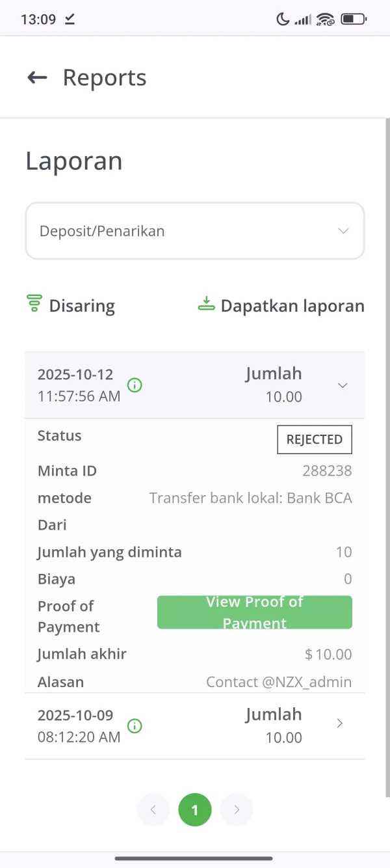Go to page 1

(195, 810)
